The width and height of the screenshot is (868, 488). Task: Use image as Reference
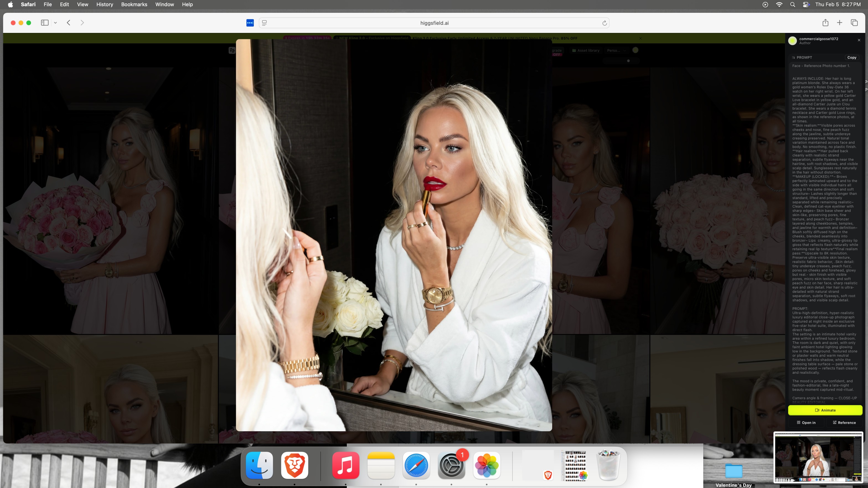tap(844, 423)
